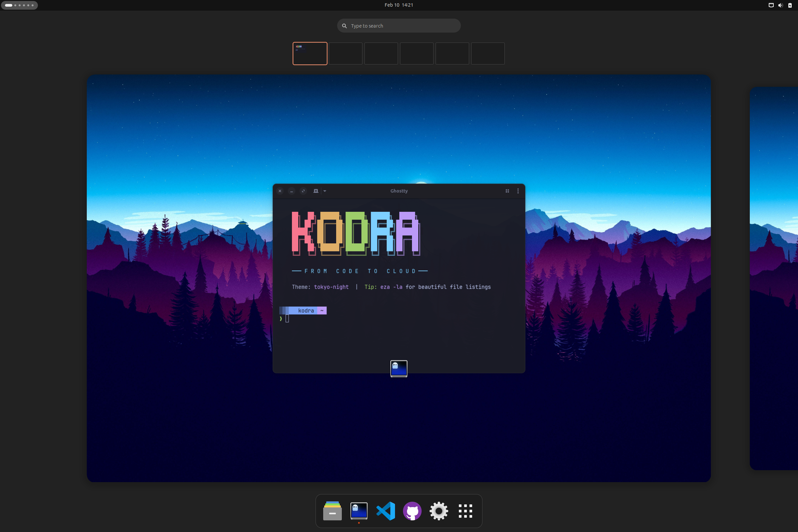Open the network status indicator
Screen dimensions: 798x532
tap(770, 5)
